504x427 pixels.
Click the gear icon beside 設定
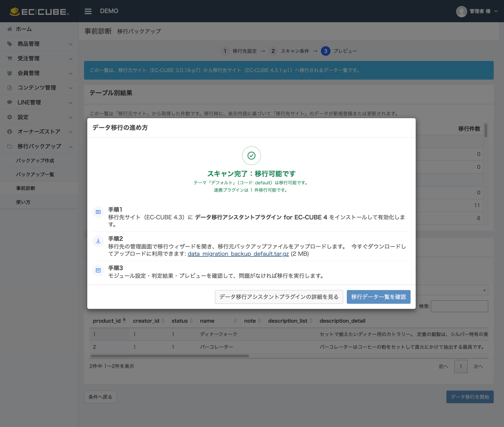(9, 117)
